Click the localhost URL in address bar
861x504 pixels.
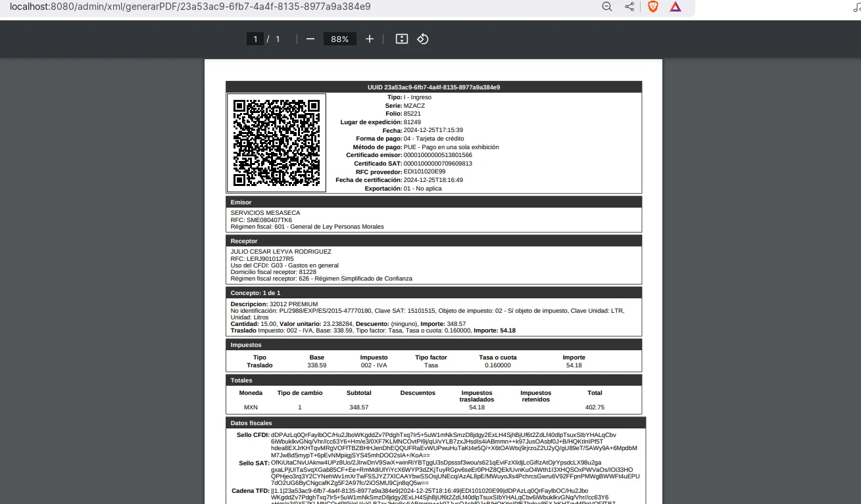(x=191, y=7)
